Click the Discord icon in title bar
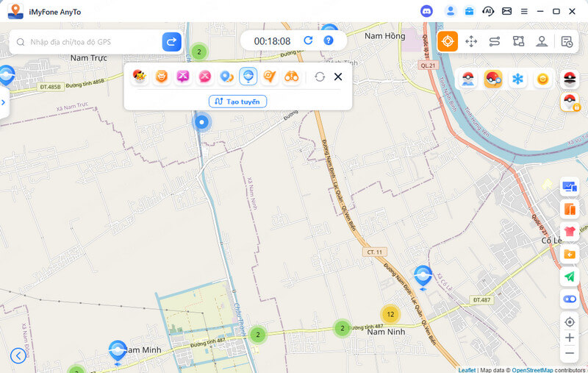The height and width of the screenshot is (373, 588). tap(426, 11)
